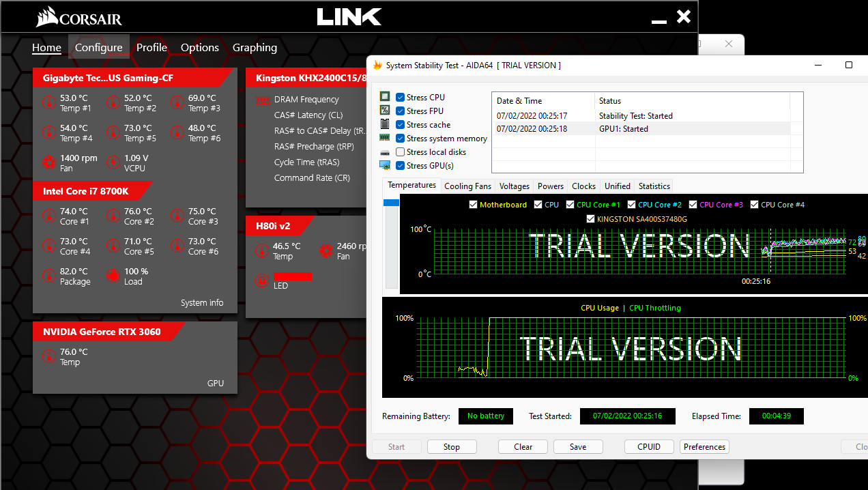Click the blue vertical graph scale slider
Image resolution: width=868 pixels, height=490 pixels.
(x=392, y=203)
